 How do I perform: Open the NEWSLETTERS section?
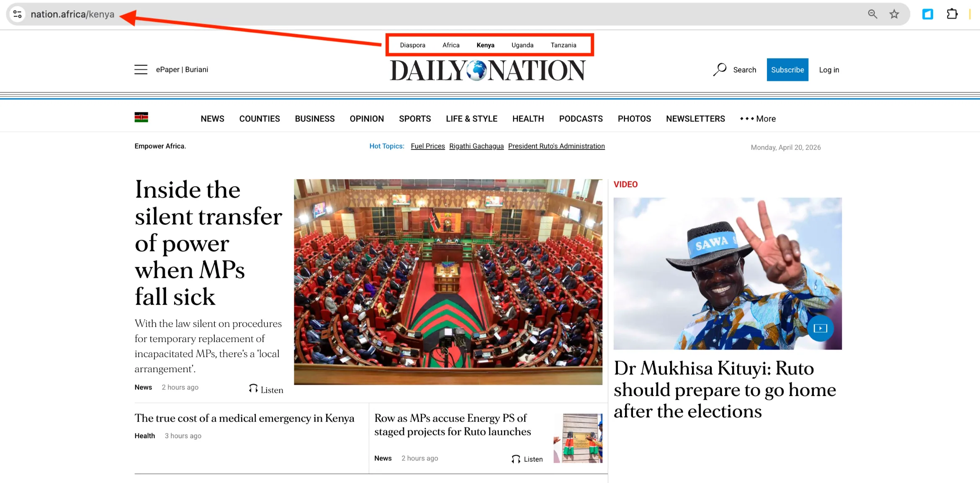tap(695, 119)
